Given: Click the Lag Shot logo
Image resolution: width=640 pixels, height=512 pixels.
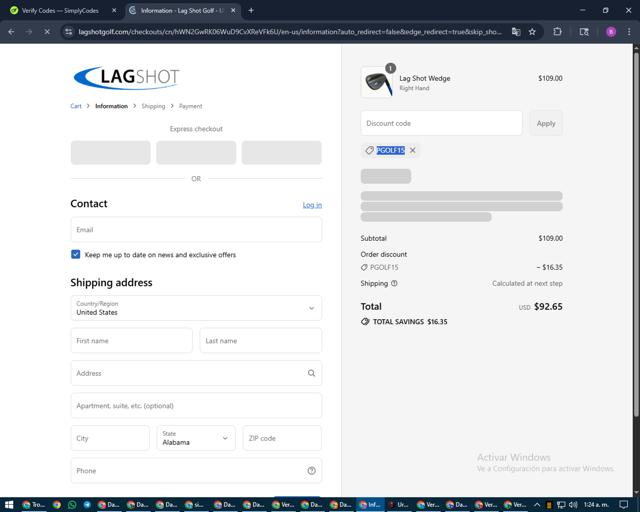Looking at the screenshot, I should [127, 77].
